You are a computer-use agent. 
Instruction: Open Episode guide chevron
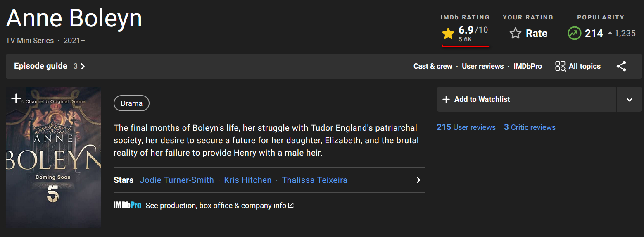point(83,66)
